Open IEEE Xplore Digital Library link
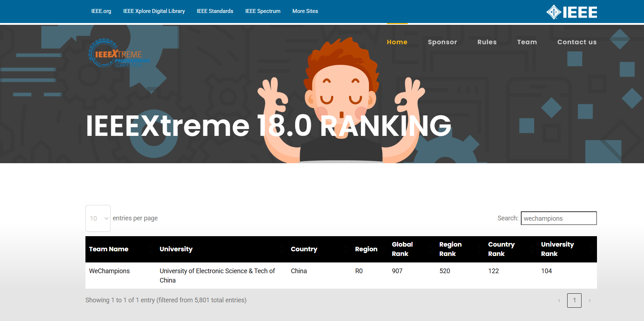The width and height of the screenshot is (644, 321). (154, 11)
